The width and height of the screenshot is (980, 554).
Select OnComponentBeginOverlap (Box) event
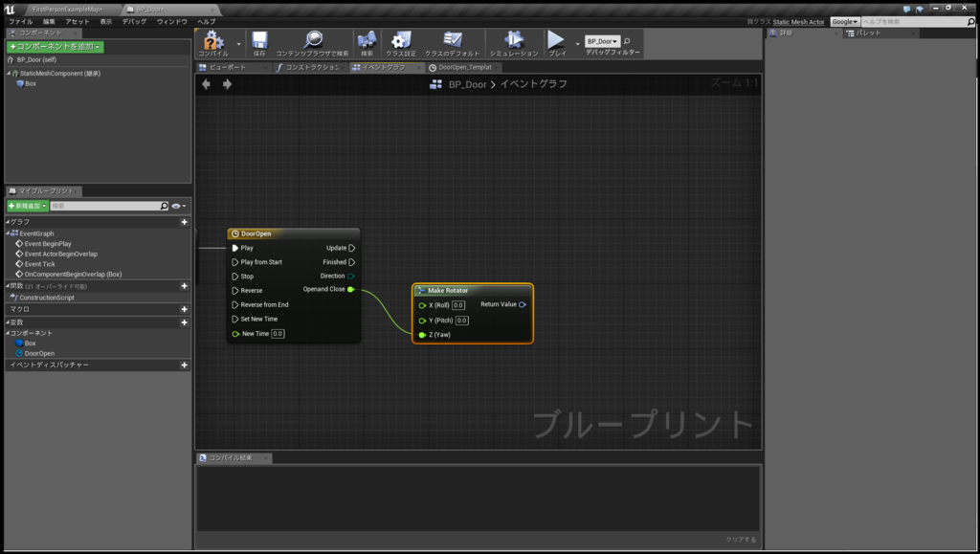[x=73, y=275]
